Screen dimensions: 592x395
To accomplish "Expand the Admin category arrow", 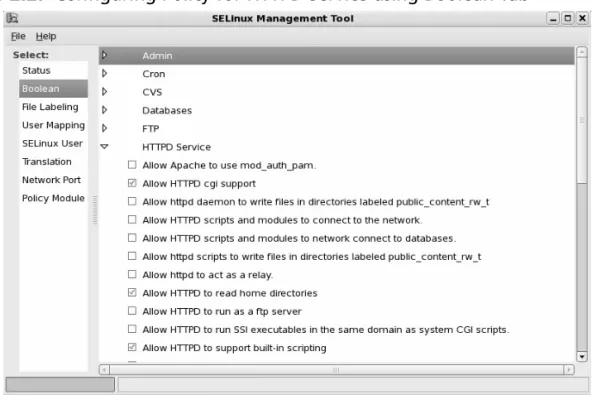I will click(x=105, y=55).
